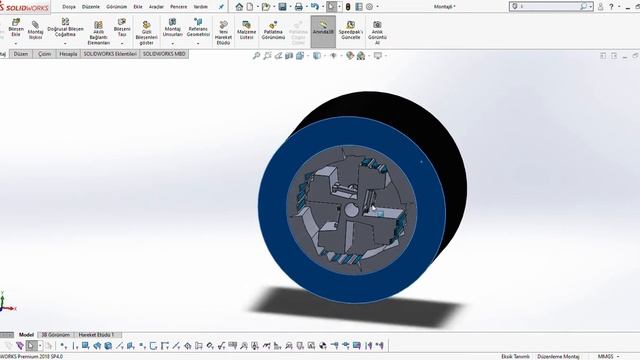
Task: Click the Select cursor tool in top toolbar
Action: point(331,7)
